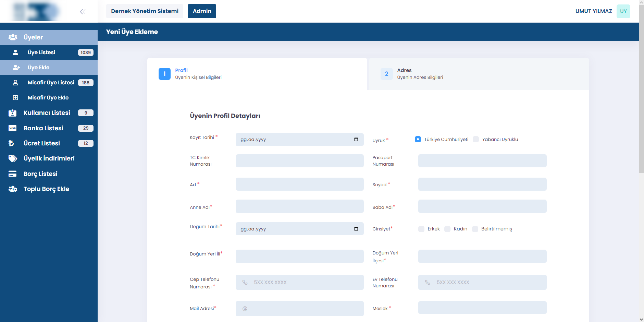
Task: Open Misafir Üye Listesi menu item
Action: (51, 83)
